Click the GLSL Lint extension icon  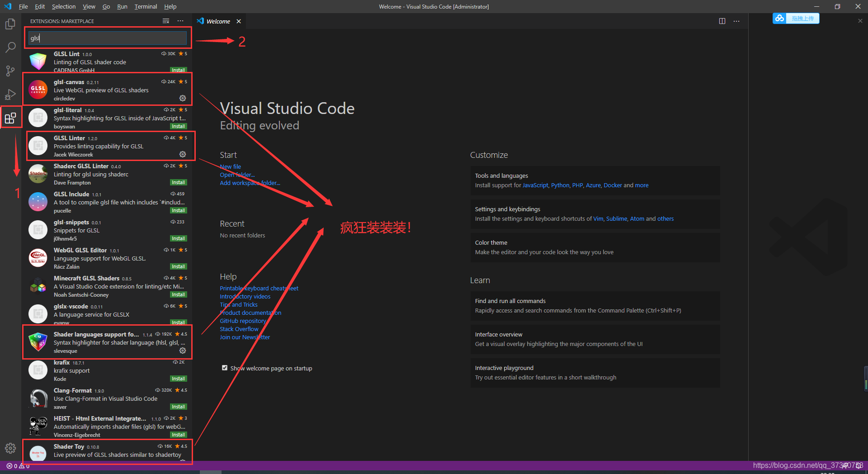point(38,62)
